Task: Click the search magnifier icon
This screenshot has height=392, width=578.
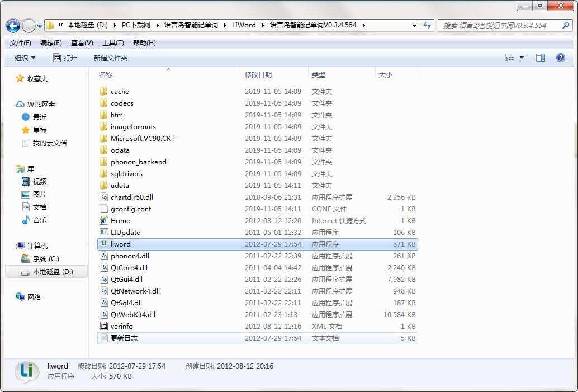Action: click(566, 26)
